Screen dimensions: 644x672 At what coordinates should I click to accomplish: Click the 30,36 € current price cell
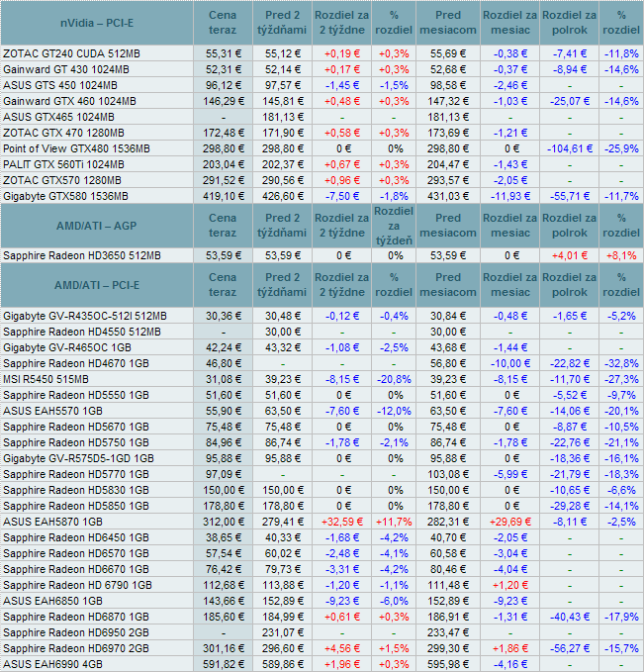pos(223,317)
